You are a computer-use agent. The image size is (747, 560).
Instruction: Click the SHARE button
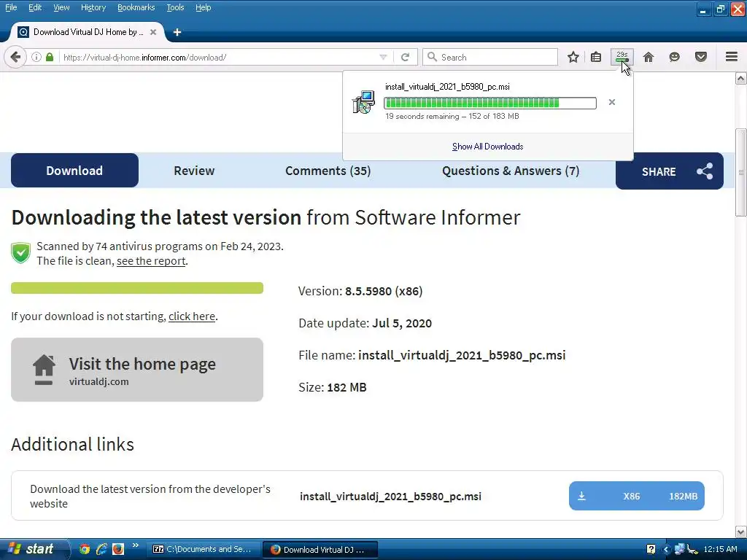[x=670, y=171]
